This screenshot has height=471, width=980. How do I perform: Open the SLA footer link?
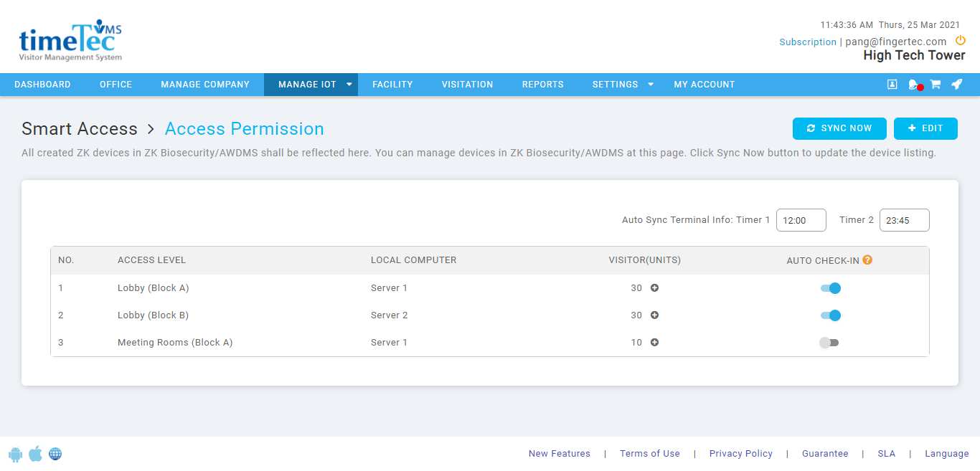[887, 454]
